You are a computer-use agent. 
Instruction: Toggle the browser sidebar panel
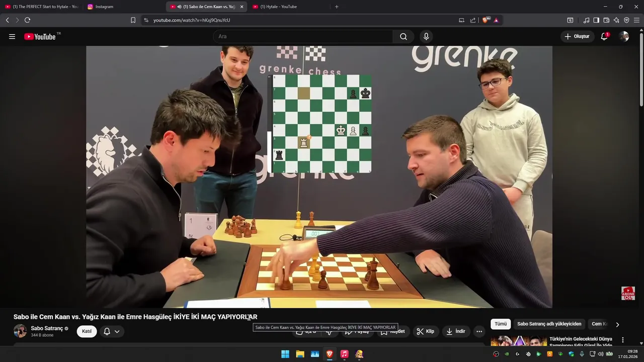pos(596,20)
